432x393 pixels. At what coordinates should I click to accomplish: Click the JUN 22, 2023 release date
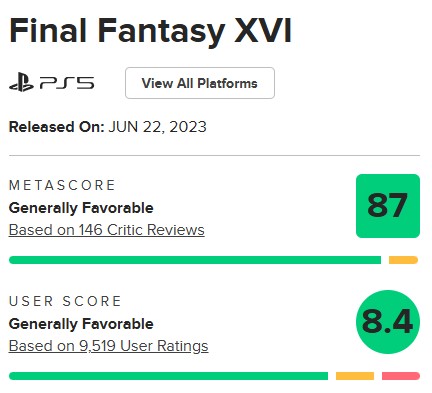[158, 127]
